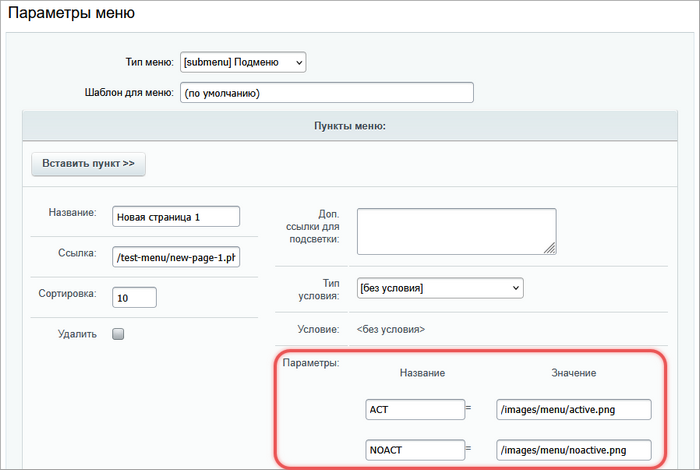Click the Доп. ссылки для подсветки textarea
The width and height of the screenshot is (700, 470).
[455, 231]
